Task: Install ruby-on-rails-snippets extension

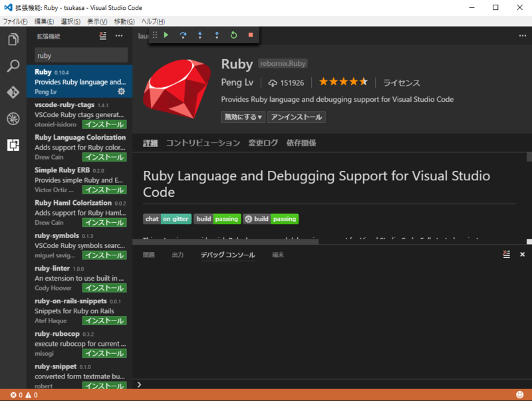Action: pos(104,321)
